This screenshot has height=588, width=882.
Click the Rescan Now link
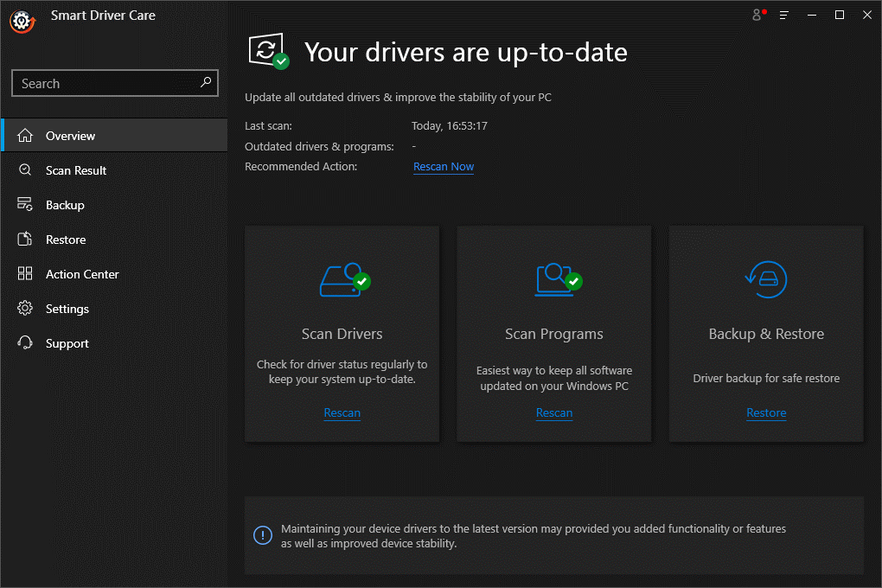click(x=444, y=166)
